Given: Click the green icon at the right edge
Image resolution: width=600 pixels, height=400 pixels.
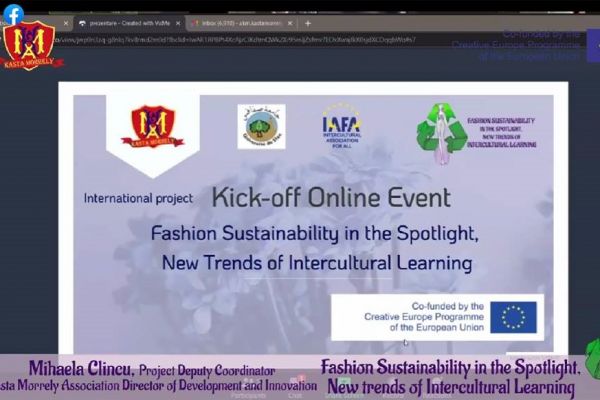Looking at the screenshot, I should 592,358.
